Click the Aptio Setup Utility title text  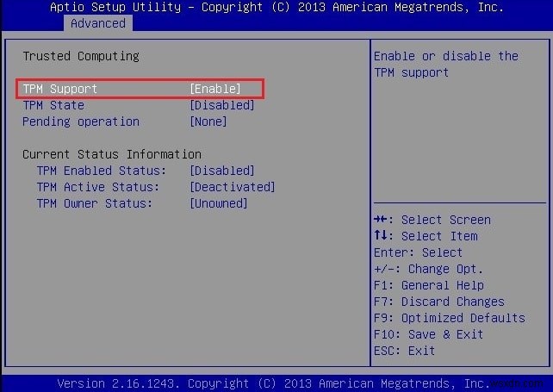pyautogui.click(x=276, y=7)
